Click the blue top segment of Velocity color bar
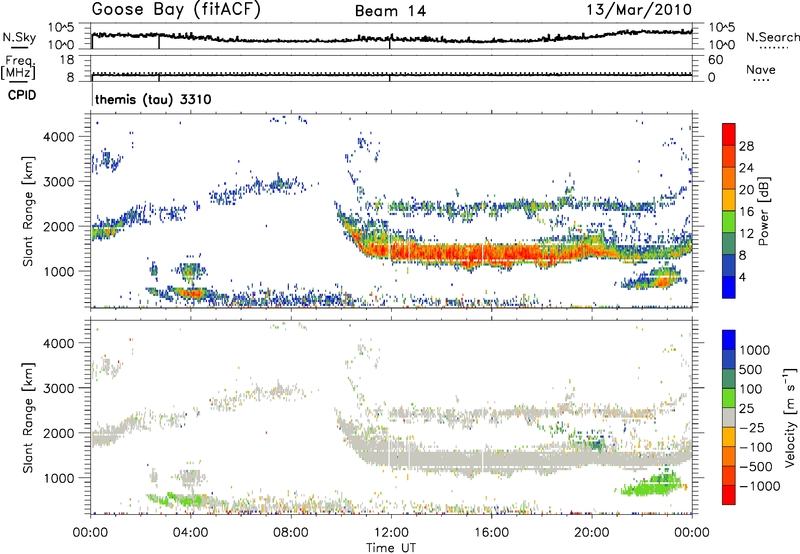 click(x=729, y=340)
